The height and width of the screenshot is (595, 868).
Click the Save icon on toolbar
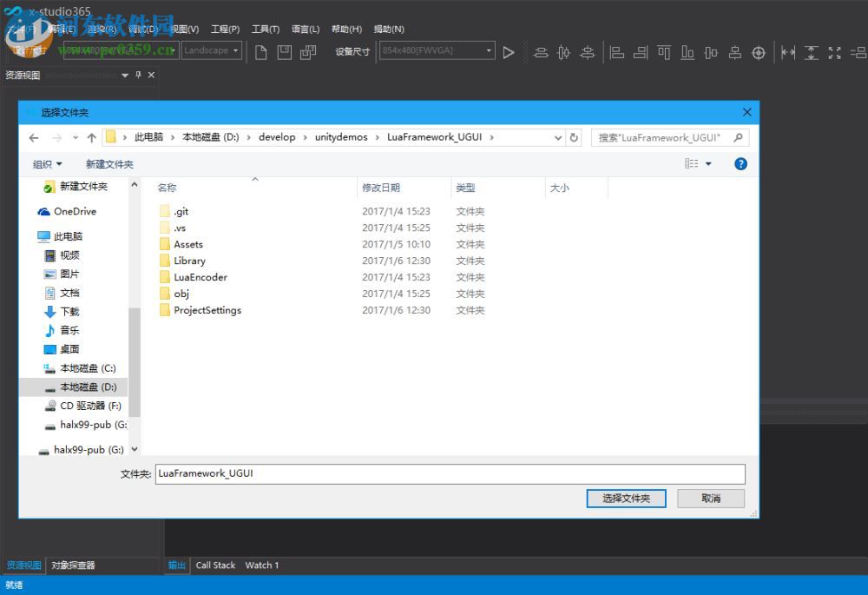285,52
